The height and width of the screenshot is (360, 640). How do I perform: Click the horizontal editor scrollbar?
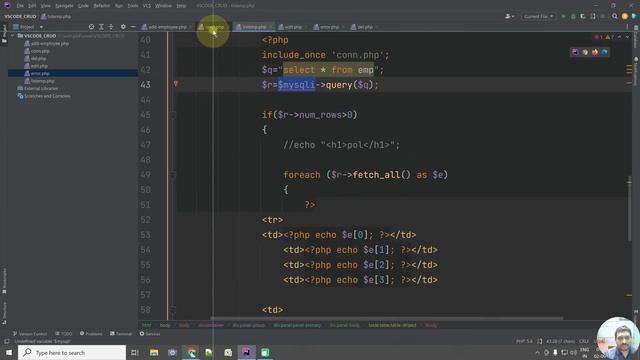pos(386,318)
